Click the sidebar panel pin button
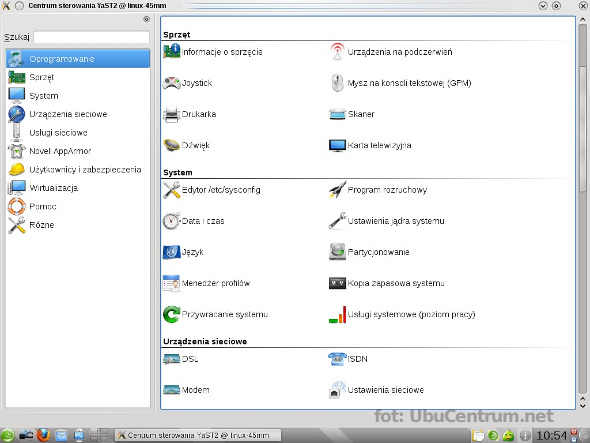 pyautogui.click(x=146, y=19)
